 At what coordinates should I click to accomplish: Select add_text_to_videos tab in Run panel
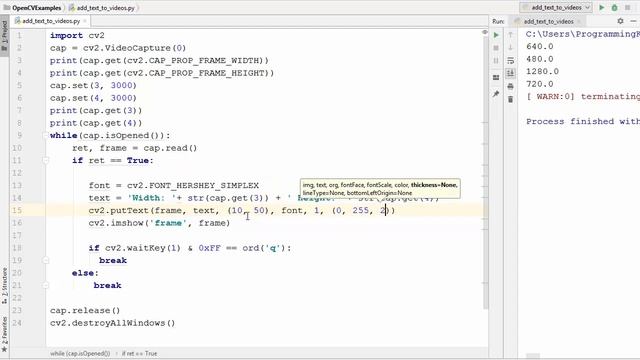(x=548, y=21)
